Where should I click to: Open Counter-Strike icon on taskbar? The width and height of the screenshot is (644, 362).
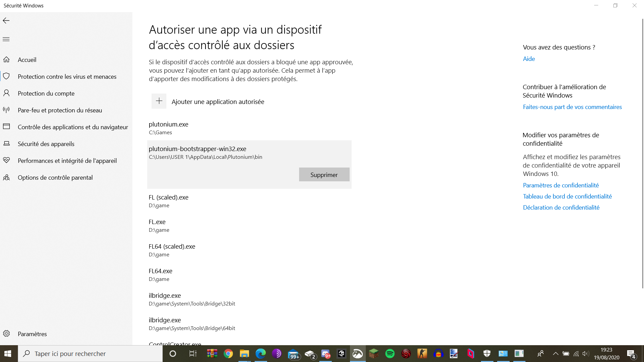[x=422, y=354]
